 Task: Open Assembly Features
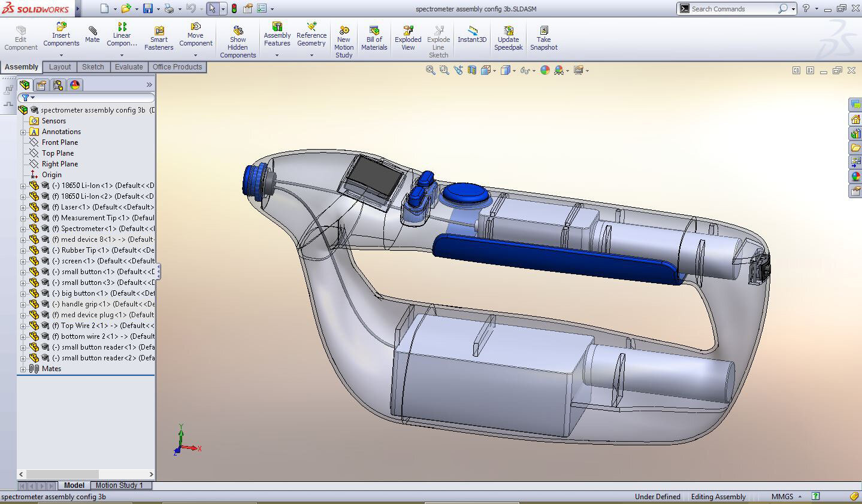tap(277, 35)
